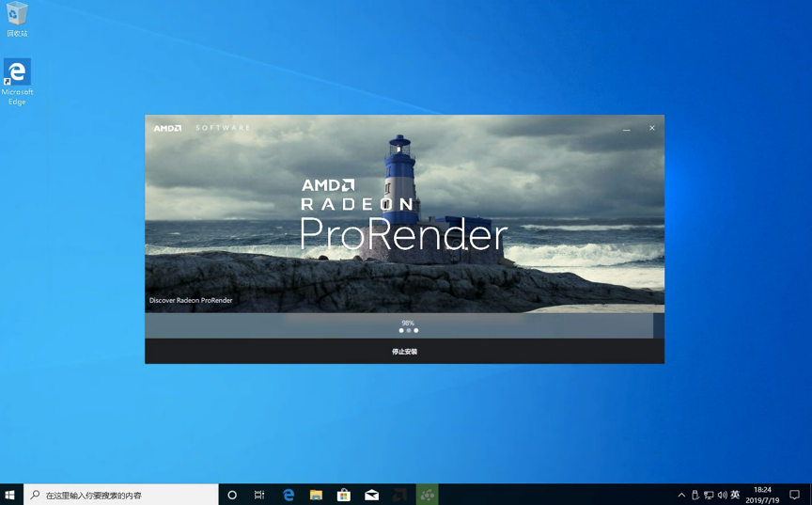Image resolution: width=812 pixels, height=505 pixels.
Task: Click the Radeon ProRender lighthouse banner
Action: click(404, 213)
